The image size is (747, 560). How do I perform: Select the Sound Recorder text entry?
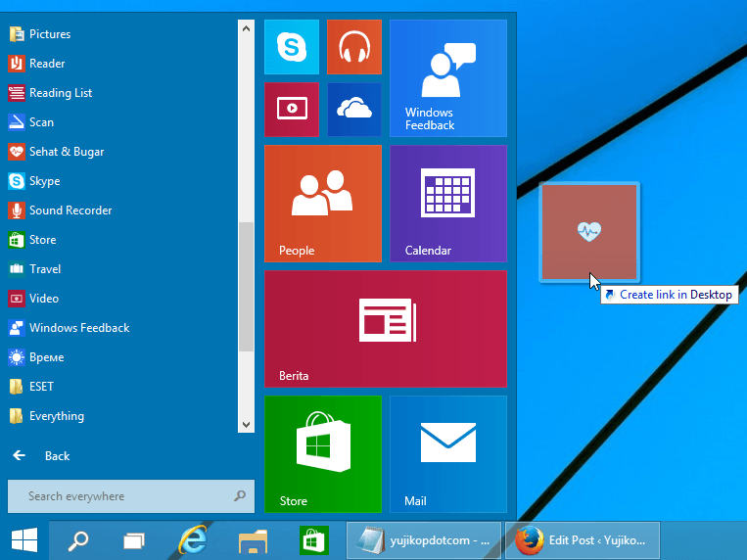click(70, 210)
